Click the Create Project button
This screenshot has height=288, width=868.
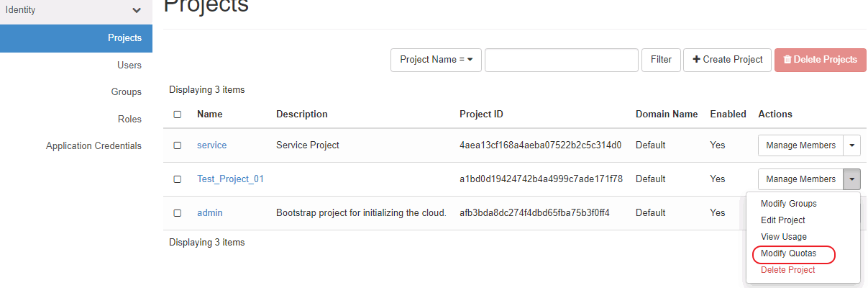click(727, 60)
